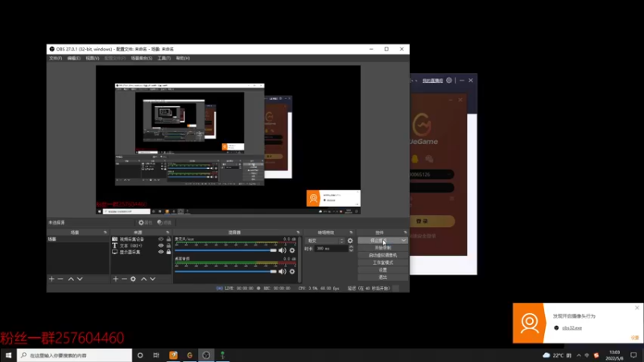The width and height of the screenshot is (644, 362).
Task: Choose the WeChat login icon in WeGame
Action: coord(429,158)
